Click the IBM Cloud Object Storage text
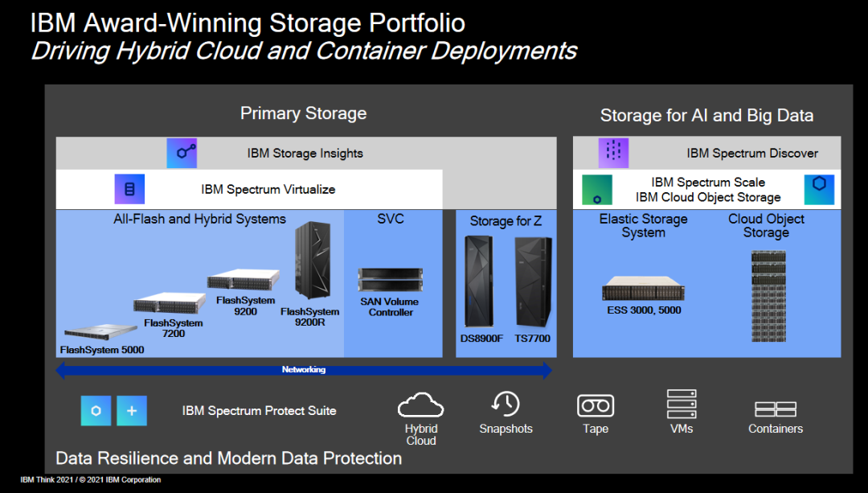The image size is (868, 493). pos(708,197)
